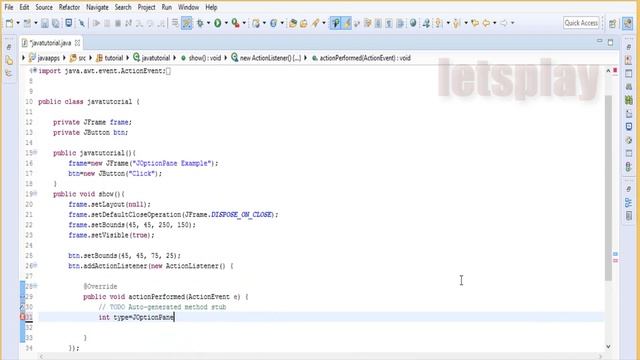
Task: Click the New Java Package icon
Action: tap(256, 23)
